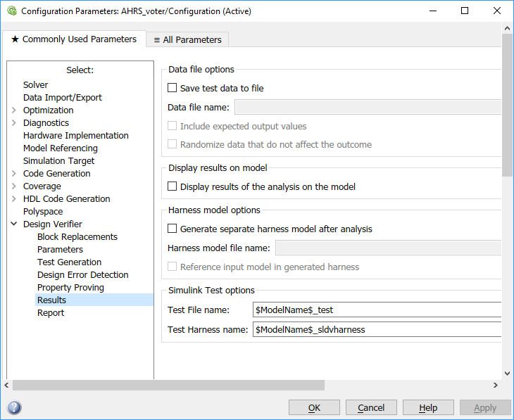The height and width of the screenshot is (420, 514).
Task: Collapse the Design Verifier tree node
Action: (14, 224)
